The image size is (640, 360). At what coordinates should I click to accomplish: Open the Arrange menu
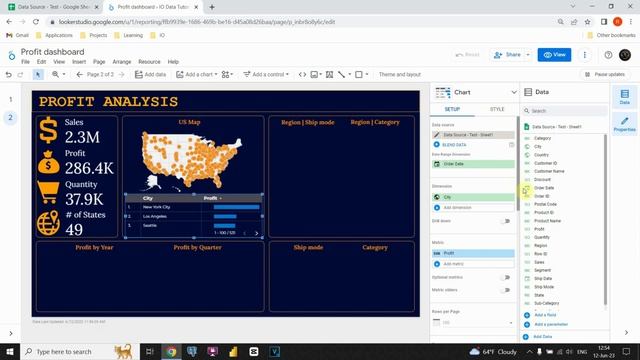(122, 62)
